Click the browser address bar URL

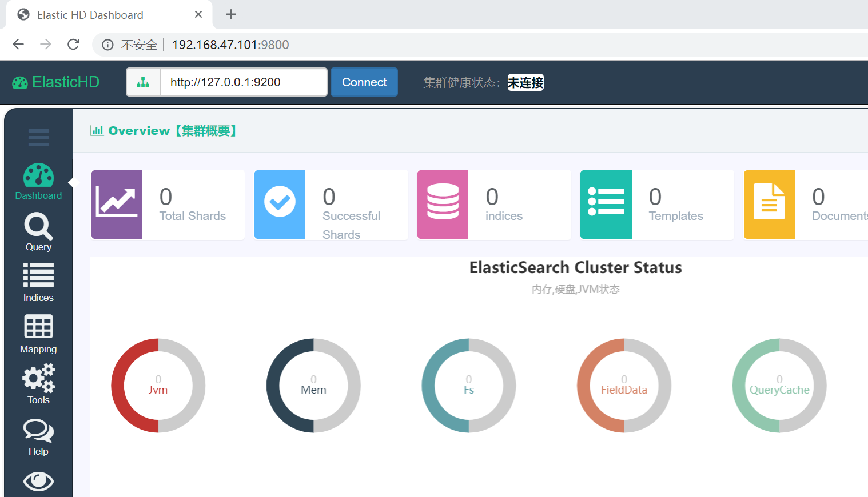(230, 45)
